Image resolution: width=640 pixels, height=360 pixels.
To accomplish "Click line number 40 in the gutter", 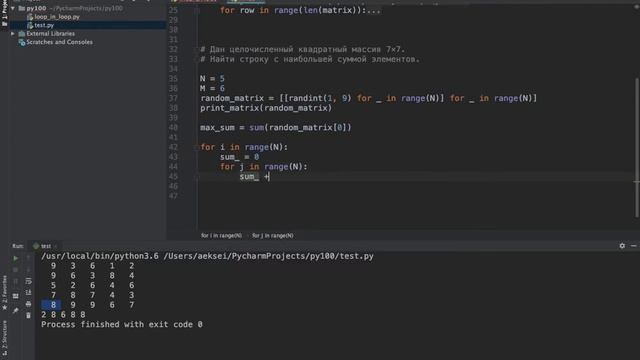I will point(173,128).
